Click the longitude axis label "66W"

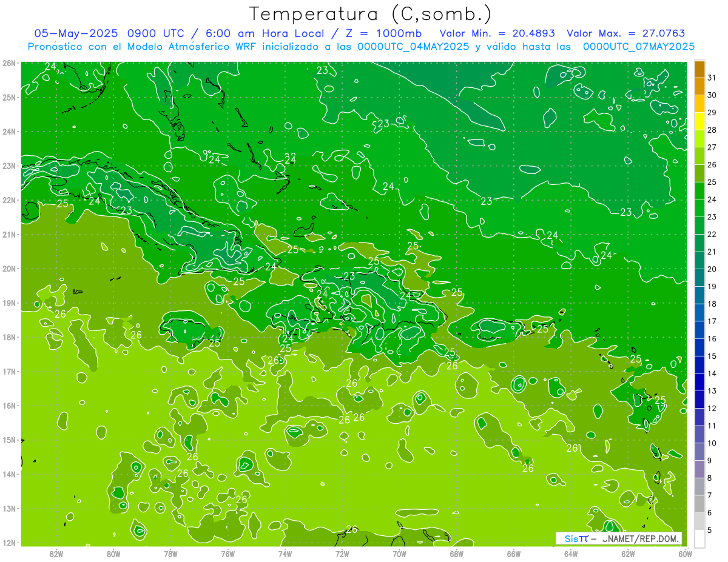(514, 554)
